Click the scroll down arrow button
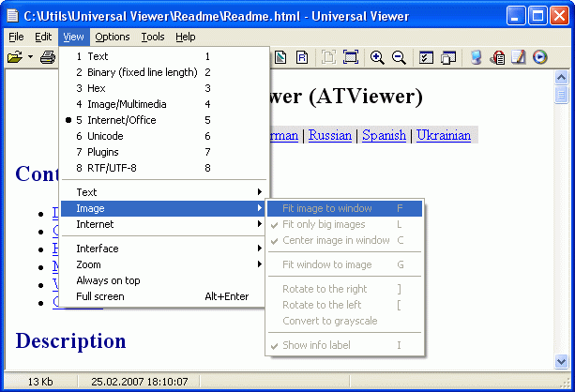 tap(562, 361)
